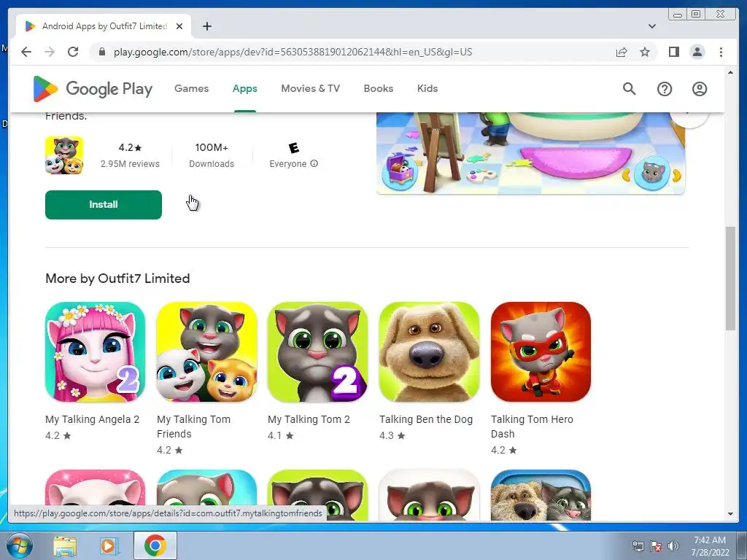Switch to Movies & TV tab
Viewport: 747px width, 560px height.
[311, 88]
